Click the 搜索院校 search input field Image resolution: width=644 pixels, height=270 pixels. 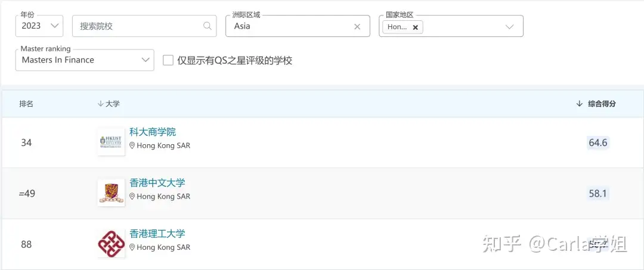click(x=144, y=26)
